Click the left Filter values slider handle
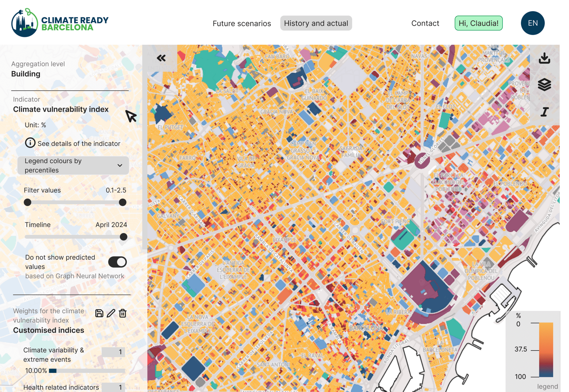Screen dimensions: 569x392 tap(28, 202)
